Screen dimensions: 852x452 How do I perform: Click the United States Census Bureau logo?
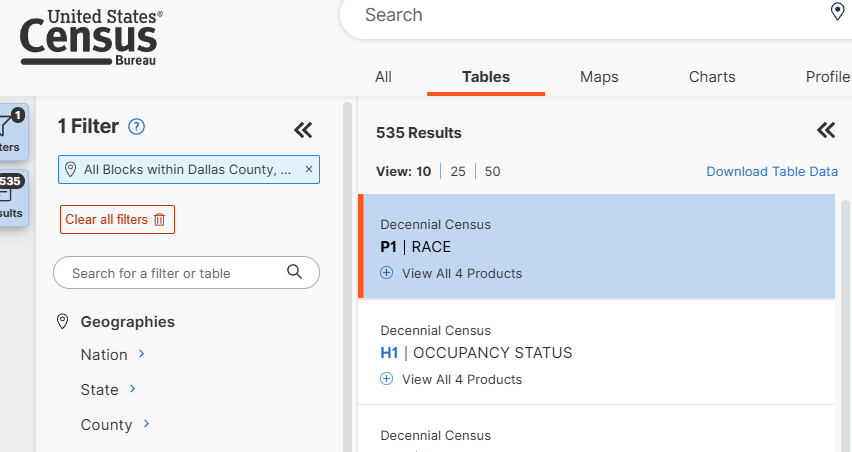(91, 37)
